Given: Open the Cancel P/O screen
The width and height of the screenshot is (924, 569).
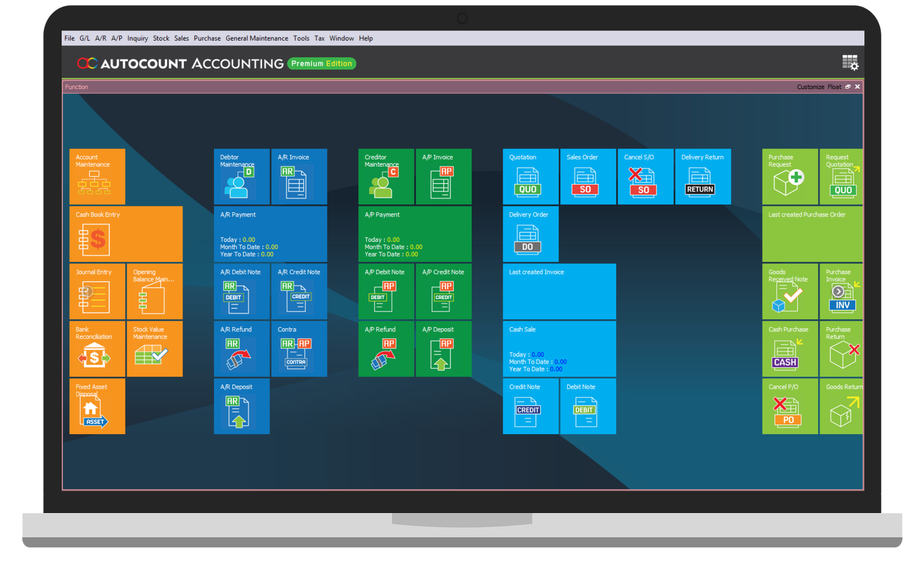Looking at the screenshot, I should pyautogui.click(x=789, y=406).
